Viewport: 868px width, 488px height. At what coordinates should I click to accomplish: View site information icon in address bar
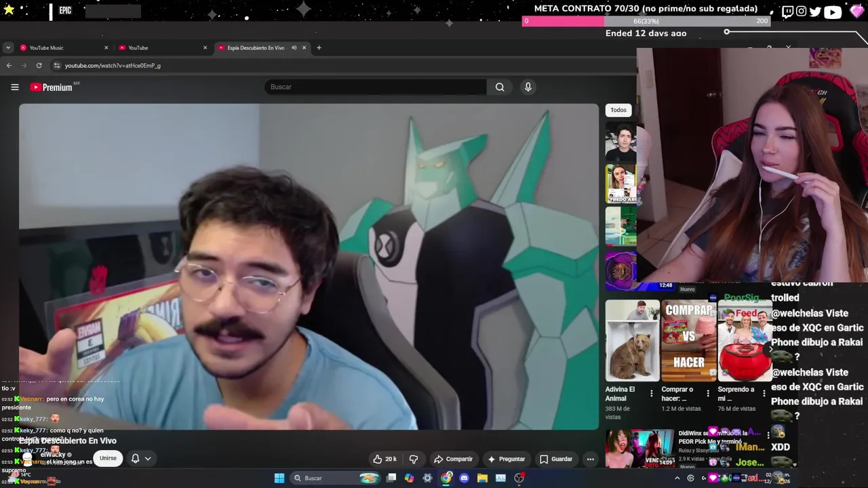coord(57,65)
